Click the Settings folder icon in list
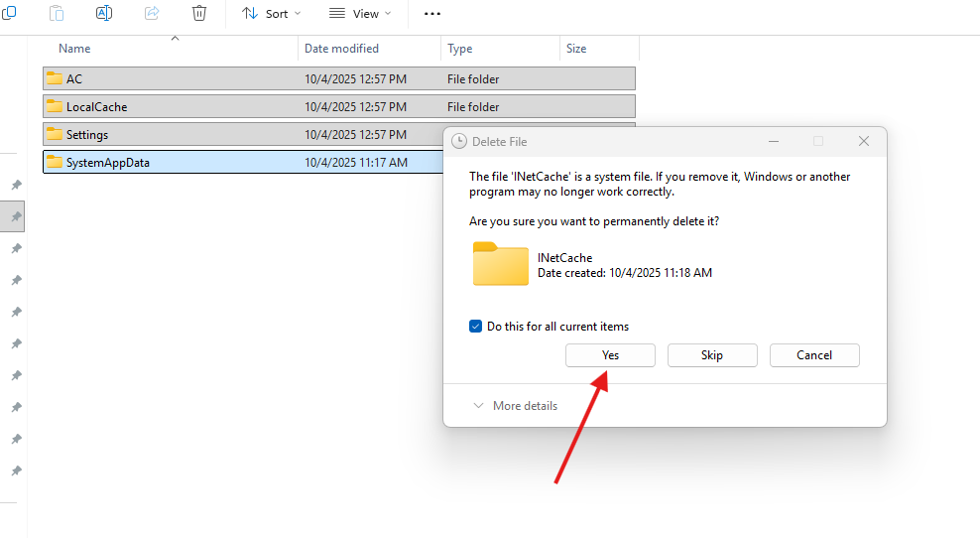Screen dimensions: 980x538 (55, 134)
